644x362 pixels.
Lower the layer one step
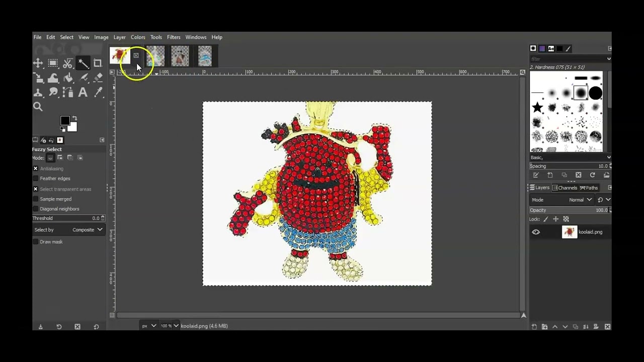click(565, 327)
